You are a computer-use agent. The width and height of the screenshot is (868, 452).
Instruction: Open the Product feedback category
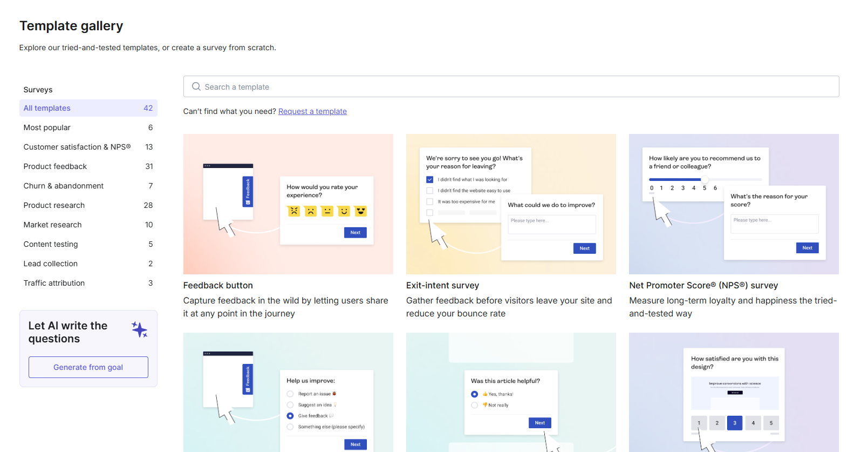[88, 166]
